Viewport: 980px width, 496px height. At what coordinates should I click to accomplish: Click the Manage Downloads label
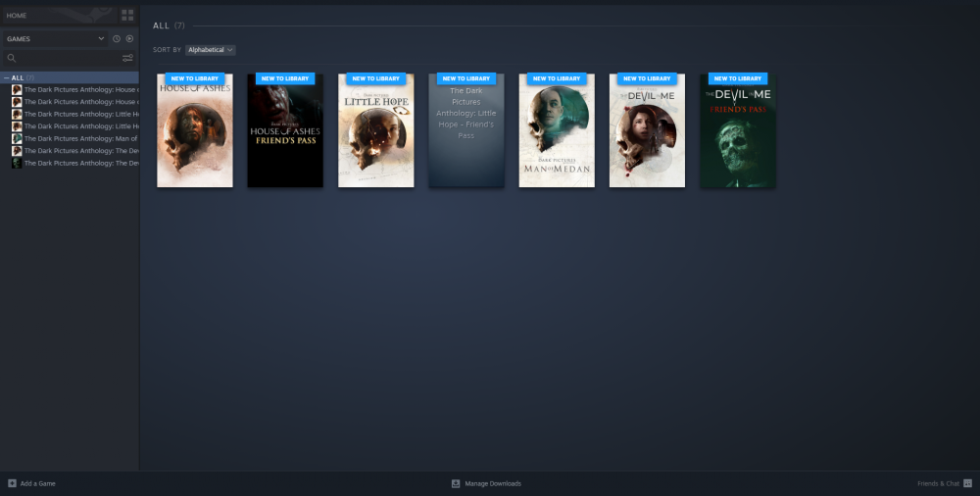pos(493,483)
